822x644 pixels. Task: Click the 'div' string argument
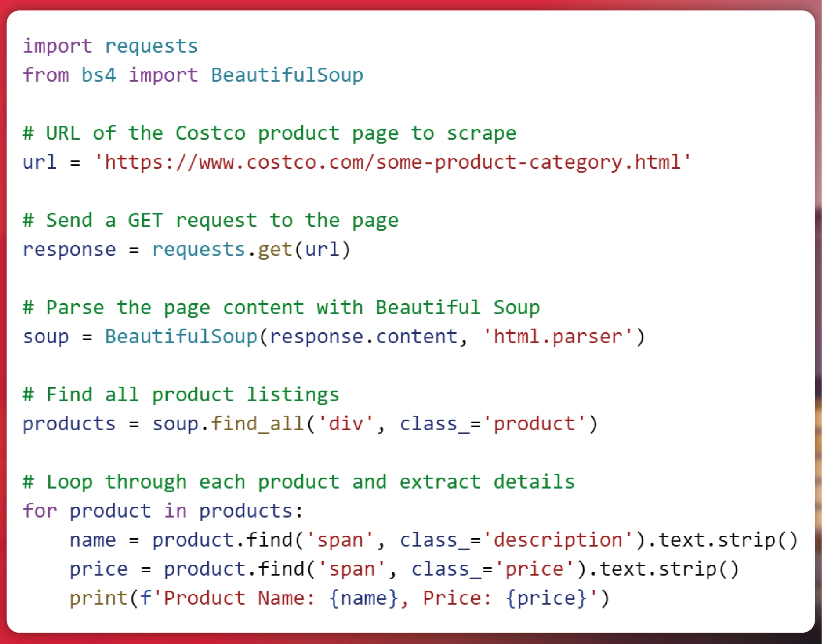346,424
